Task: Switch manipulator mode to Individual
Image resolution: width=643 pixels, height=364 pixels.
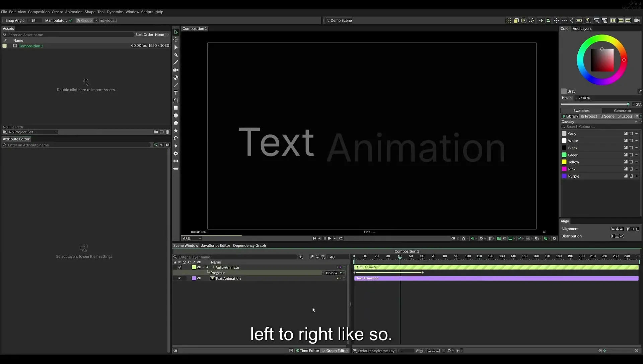Action: (x=105, y=21)
